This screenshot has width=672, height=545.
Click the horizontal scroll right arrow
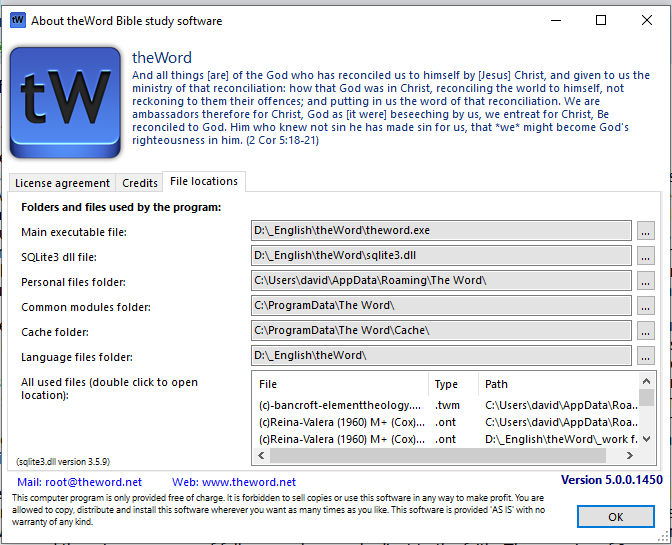click(630, 455)
